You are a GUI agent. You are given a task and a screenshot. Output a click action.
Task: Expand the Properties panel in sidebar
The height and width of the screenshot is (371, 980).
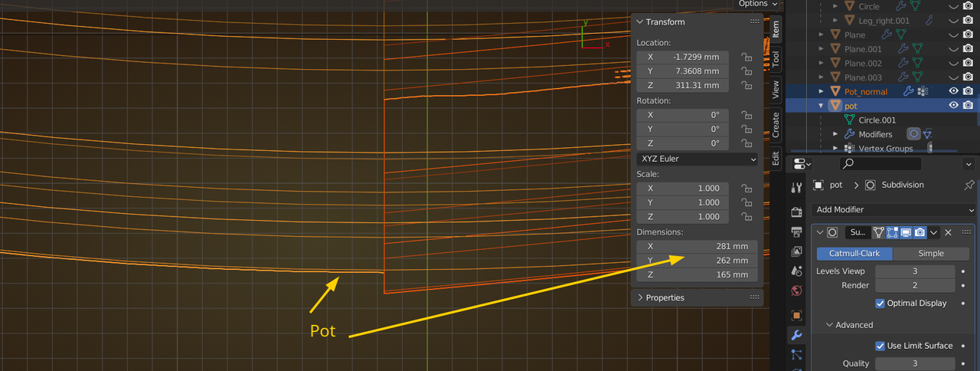click(x=640, y=297)
